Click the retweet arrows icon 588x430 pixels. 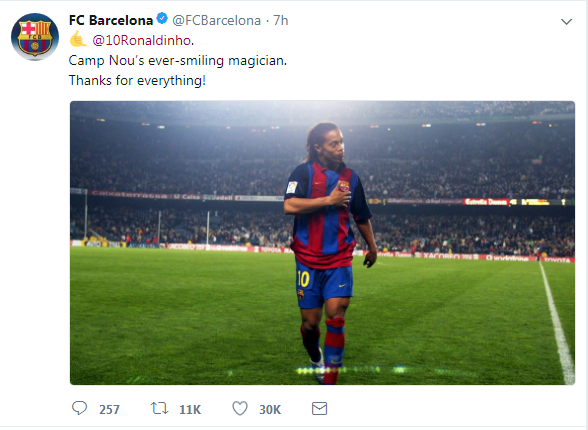click(159, 408)
